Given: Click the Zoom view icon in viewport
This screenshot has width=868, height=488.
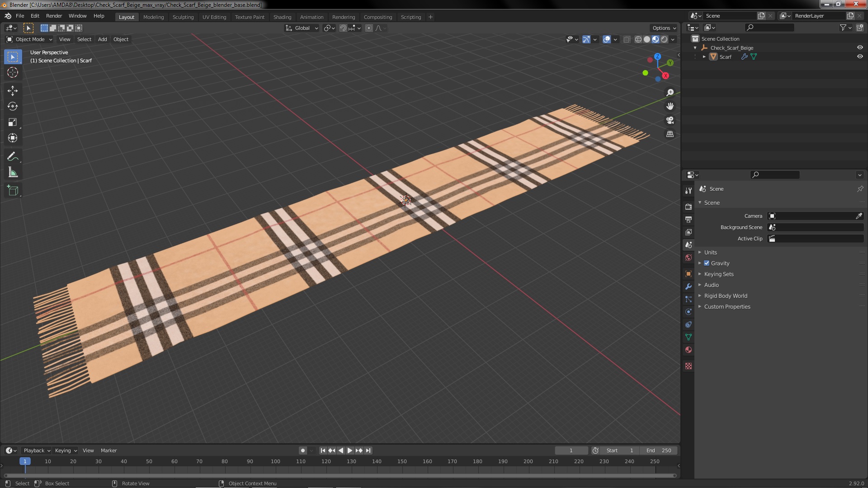Looking at the screenshot, I should [x=670, y=93].
